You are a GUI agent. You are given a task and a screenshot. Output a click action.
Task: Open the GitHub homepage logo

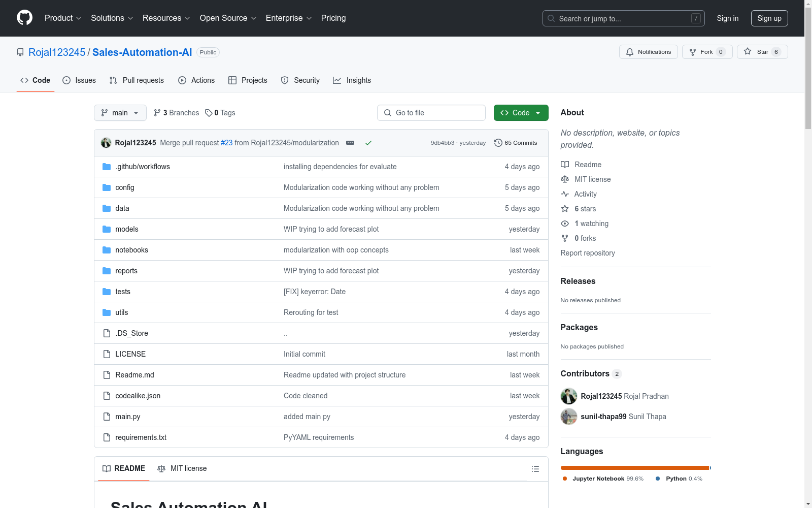coord(24,18)
